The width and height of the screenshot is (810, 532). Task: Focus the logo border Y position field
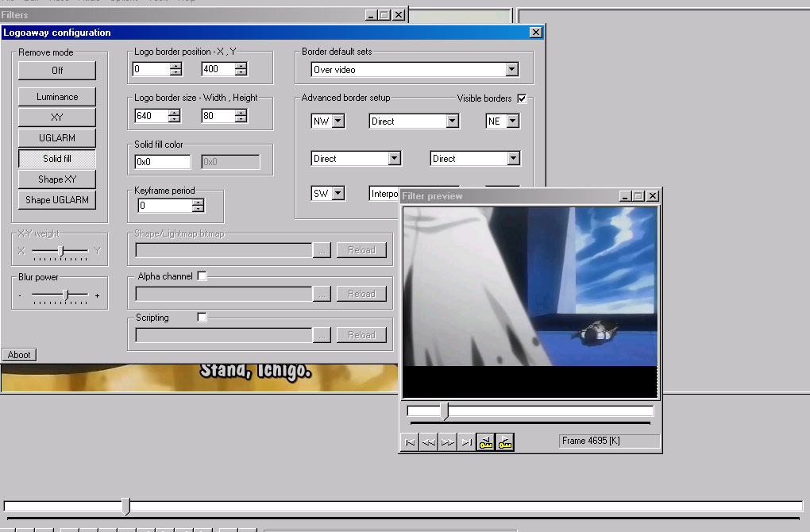coord(218,69)
